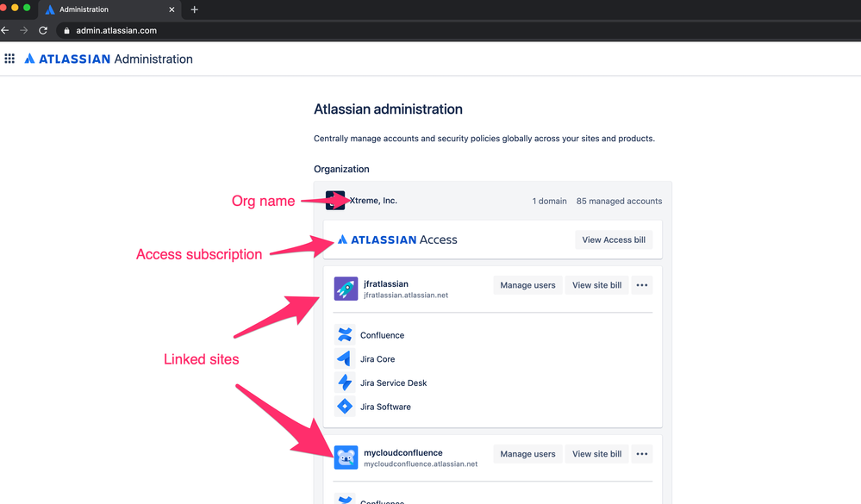Click the browser forward arrow

pyautogui.click(x=23, y=30)
